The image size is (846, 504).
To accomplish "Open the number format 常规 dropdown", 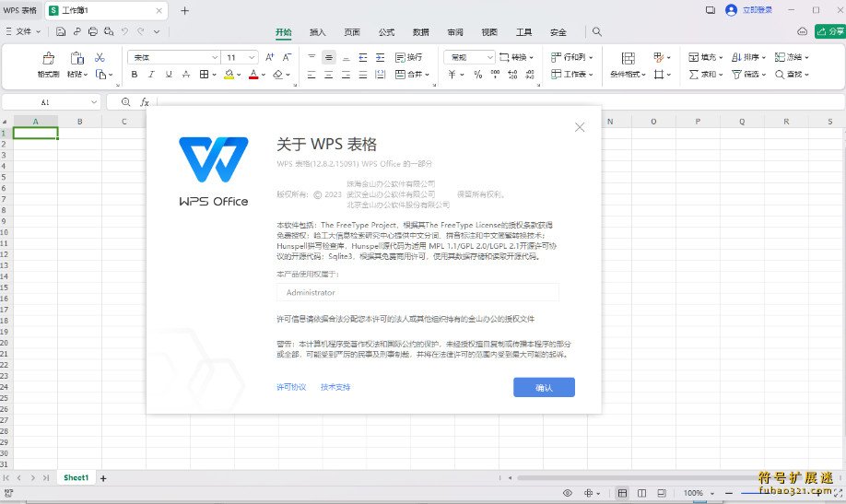I will tap(490, 57).
